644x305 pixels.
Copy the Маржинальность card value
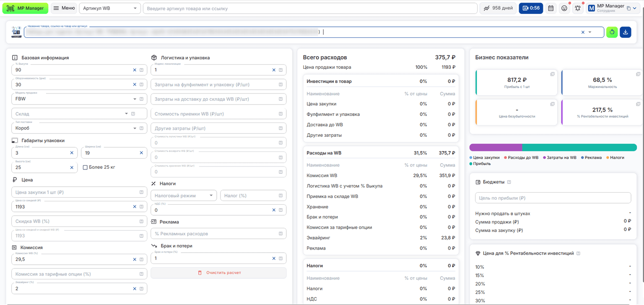tap(638, 74)
